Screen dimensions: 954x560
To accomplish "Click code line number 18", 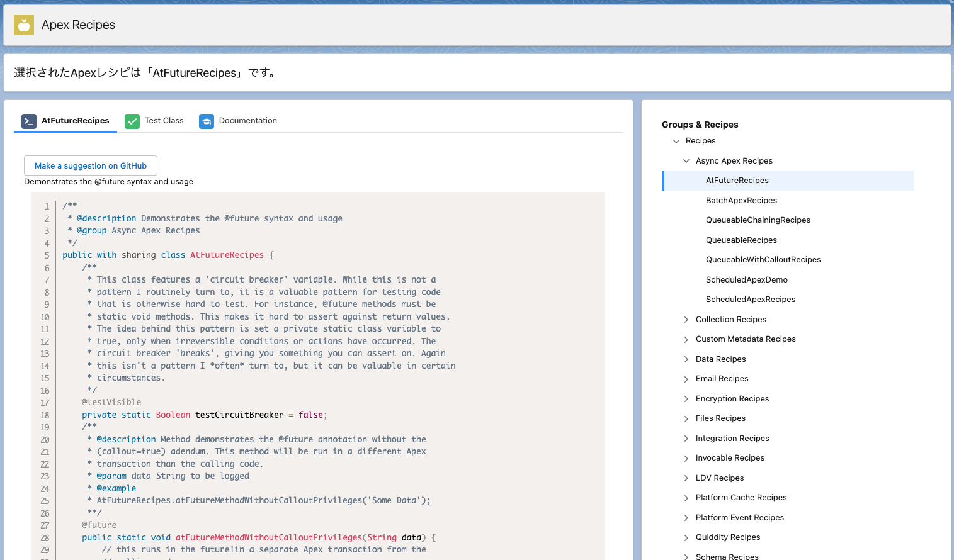I will (45, 415).
